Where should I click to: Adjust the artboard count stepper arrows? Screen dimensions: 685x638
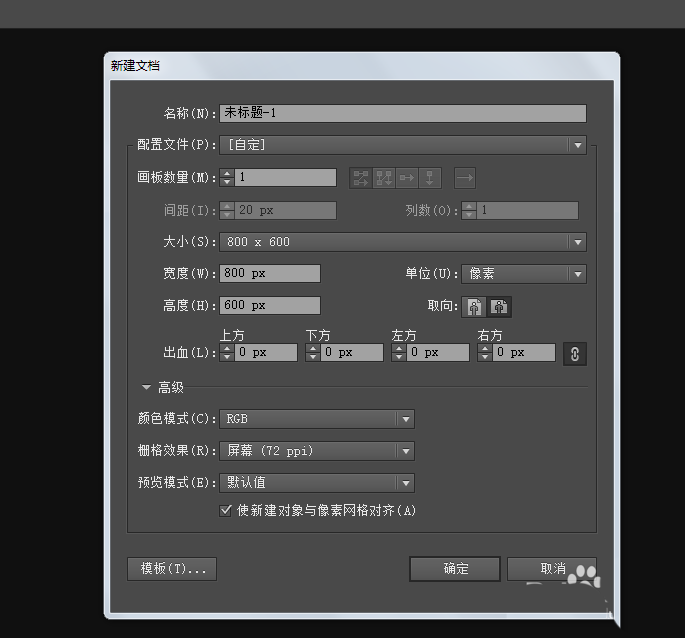227,177
